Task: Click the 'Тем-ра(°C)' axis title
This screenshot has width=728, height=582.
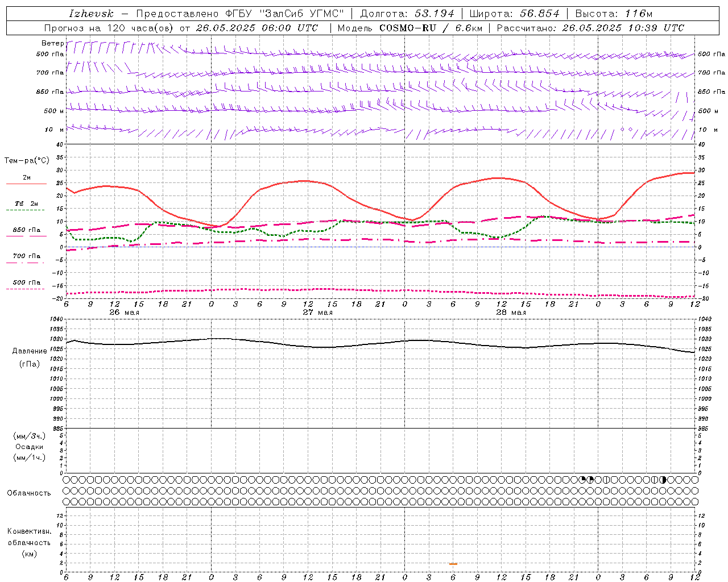Action: pos(27,161)
